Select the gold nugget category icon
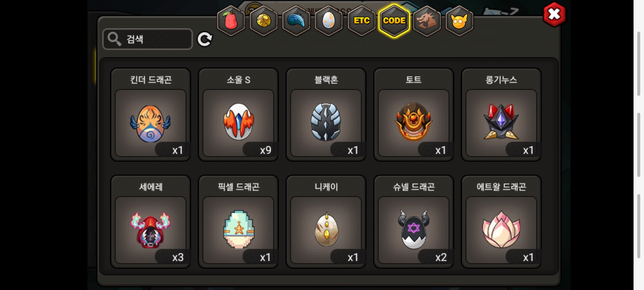This screenshot has height=290, width=644. point(264,21)
